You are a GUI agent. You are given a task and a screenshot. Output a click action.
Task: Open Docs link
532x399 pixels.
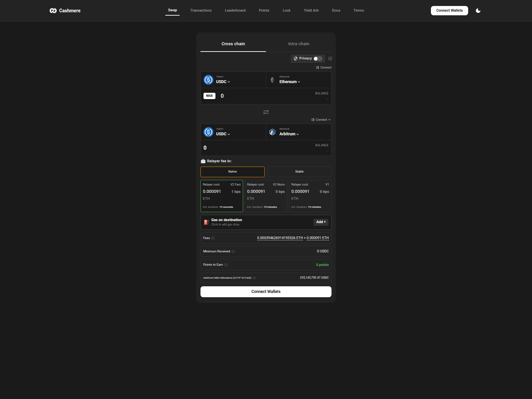tap(336, 11)
